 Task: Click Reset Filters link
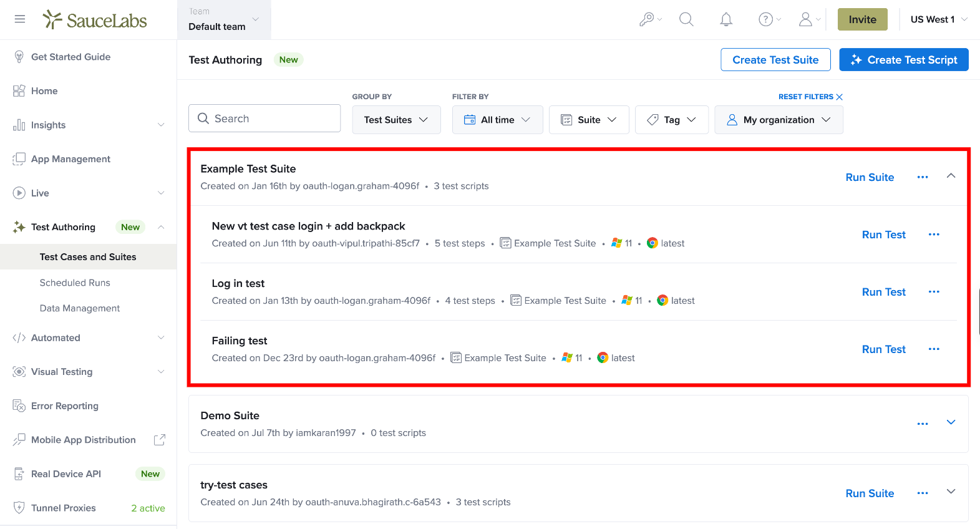pos(810,97)
